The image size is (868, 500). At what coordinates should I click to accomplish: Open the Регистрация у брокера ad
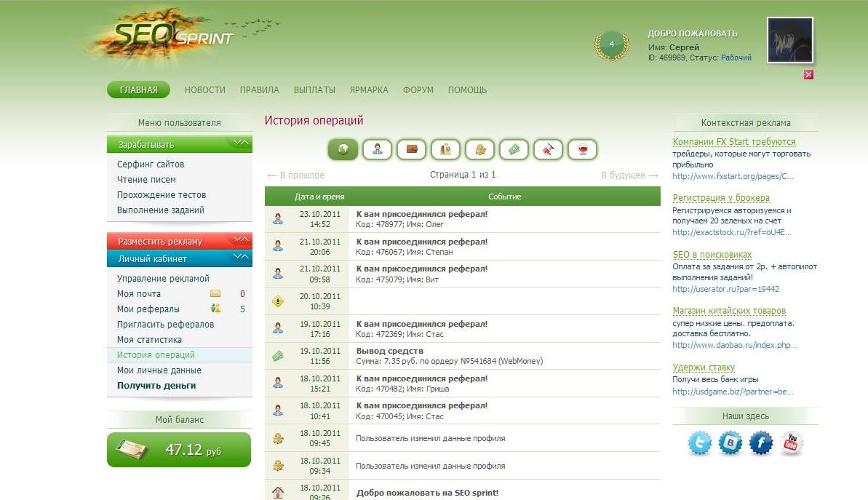click(x=721, y=198)
